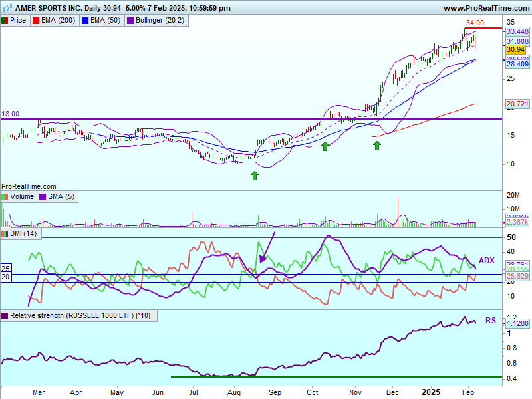Click the Price legend candle icon
The width and height of the screenshot is (532, 399).
pyautogui.click(x=5, y=21)
